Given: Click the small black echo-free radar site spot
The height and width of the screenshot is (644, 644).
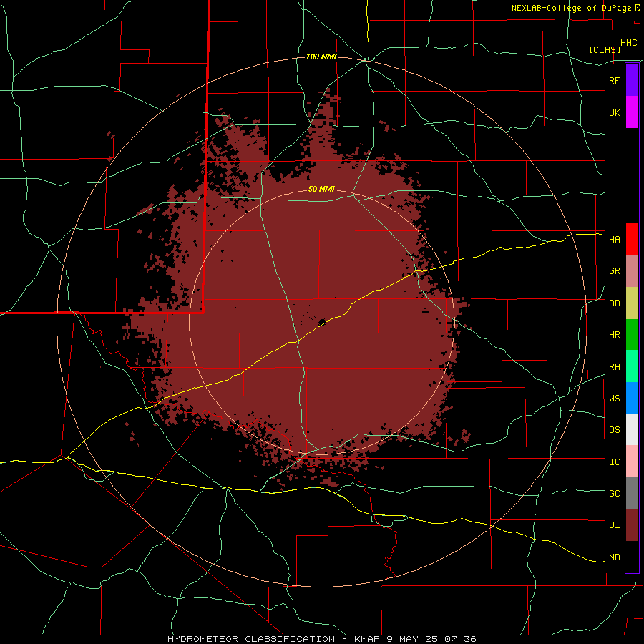Looking at the screenshot, I should click(322, 321).
